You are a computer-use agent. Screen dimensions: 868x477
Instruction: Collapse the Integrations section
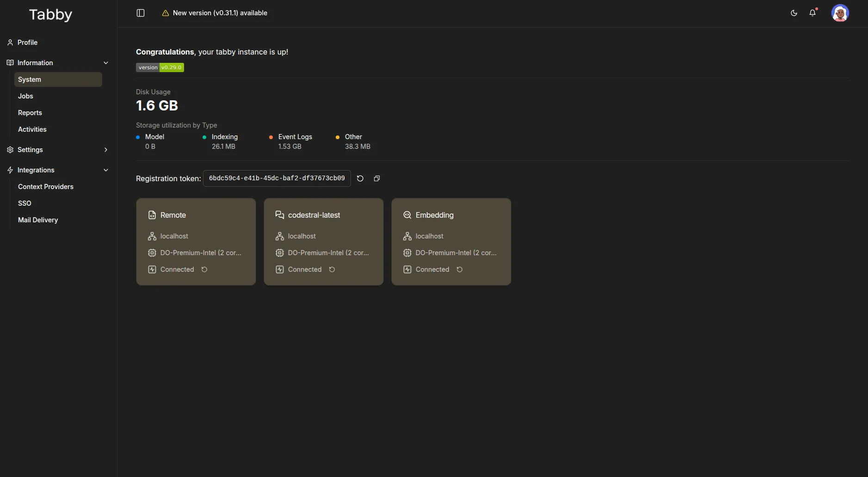tap(106, 170)
